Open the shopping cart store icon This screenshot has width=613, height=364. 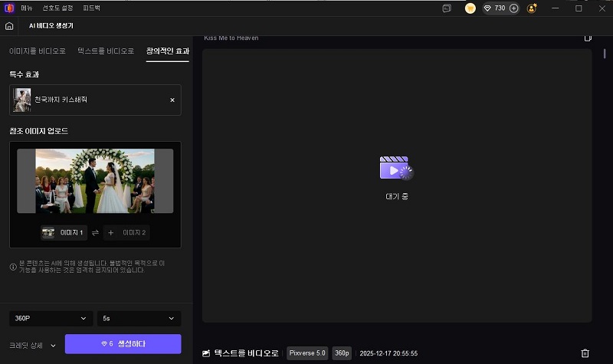pyautogui.click(x=470, y=8)
